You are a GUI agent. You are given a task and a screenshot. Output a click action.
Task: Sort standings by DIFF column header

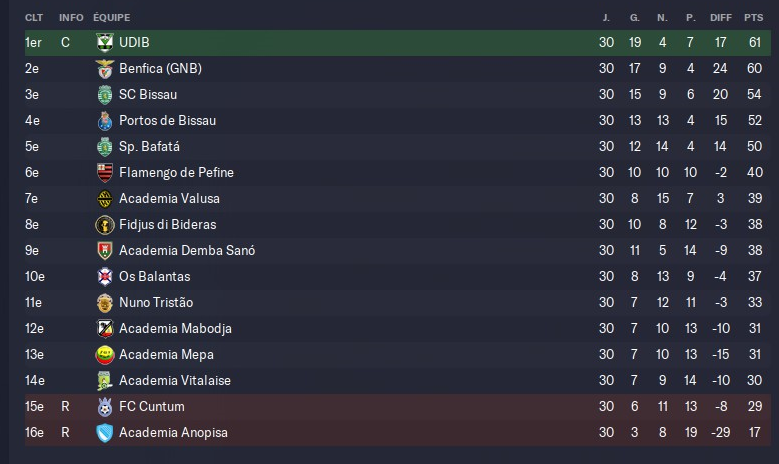[721, 18]
